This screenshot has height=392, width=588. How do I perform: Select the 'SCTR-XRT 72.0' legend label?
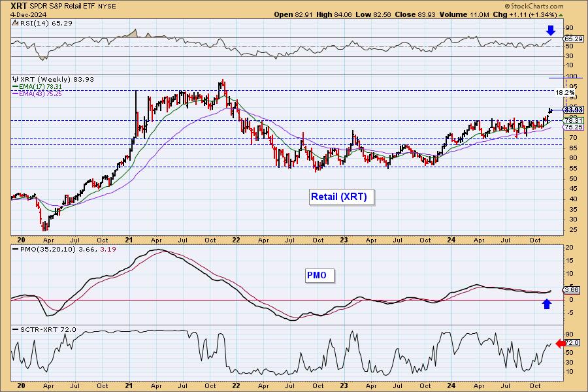coord(48,330)
